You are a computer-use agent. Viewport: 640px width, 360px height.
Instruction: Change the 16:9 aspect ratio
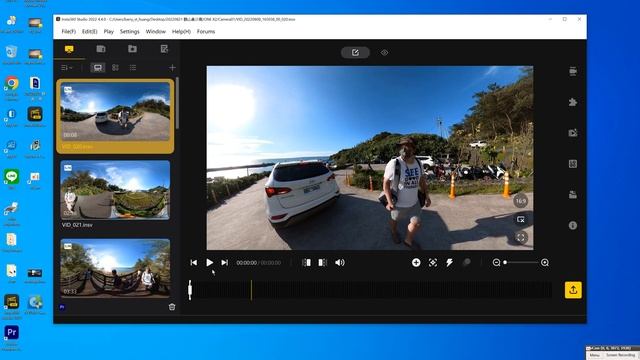(x=520, y=201)
